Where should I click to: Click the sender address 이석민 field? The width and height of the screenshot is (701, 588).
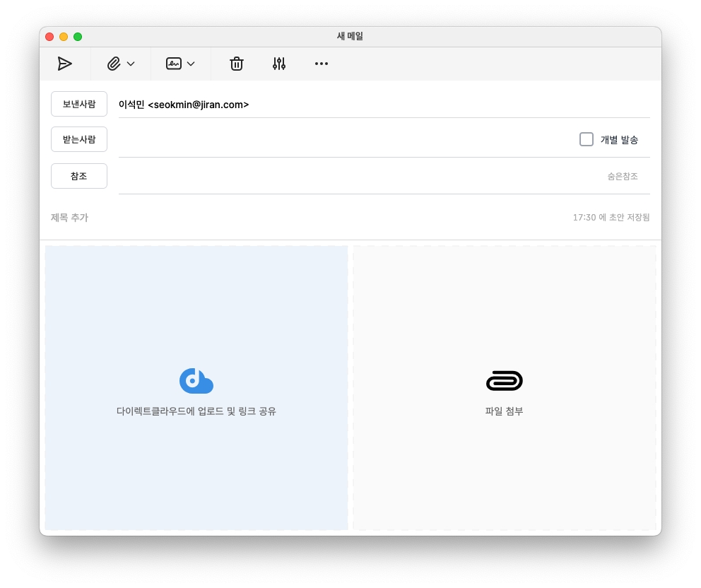(184, 105)
